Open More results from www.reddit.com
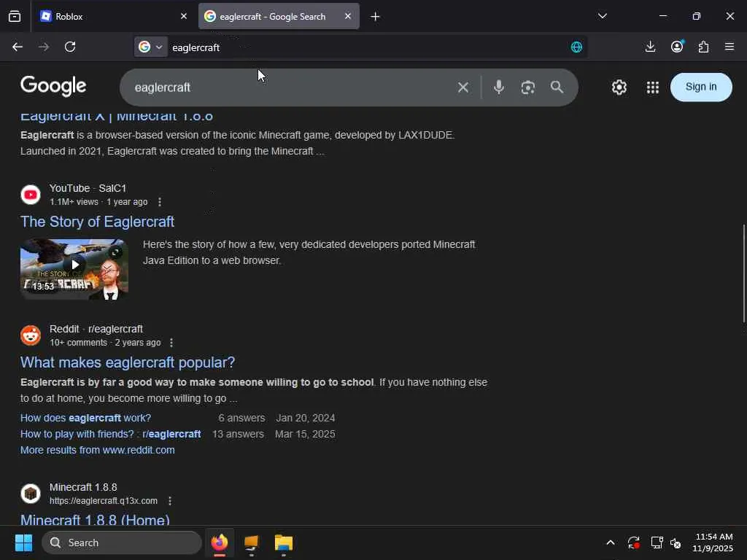This screenshot has width=747, height=560. point(97,451)
